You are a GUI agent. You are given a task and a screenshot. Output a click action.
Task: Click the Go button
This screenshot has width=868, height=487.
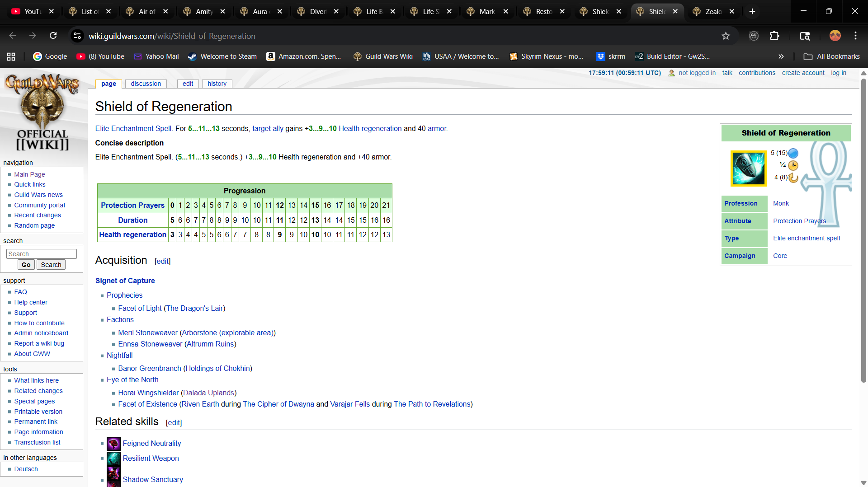pyautogui.click(x=26, y=265)
